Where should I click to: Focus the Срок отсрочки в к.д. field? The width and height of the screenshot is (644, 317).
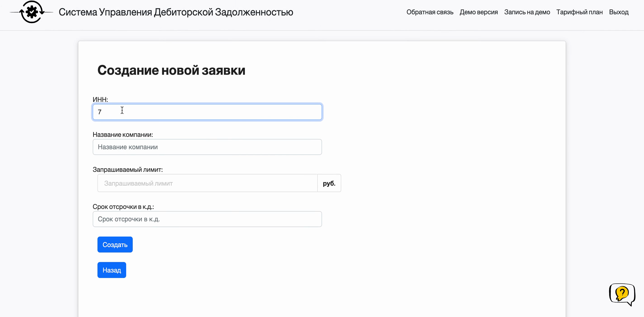207,219
